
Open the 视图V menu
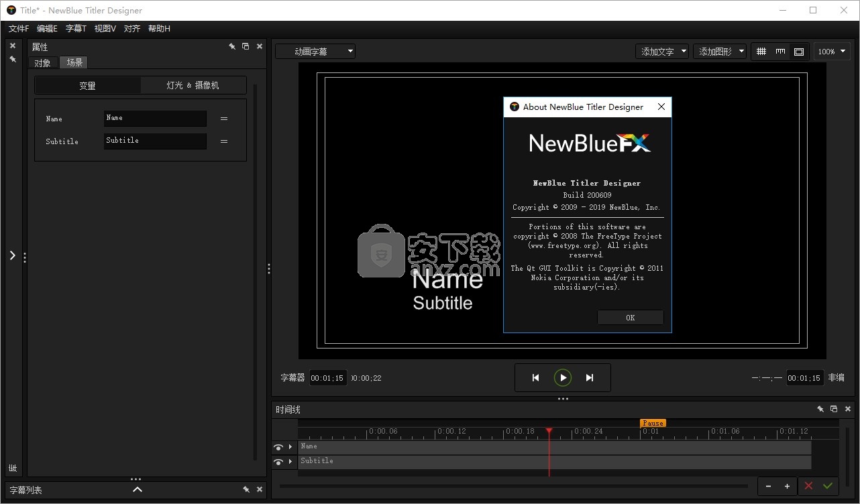[105, 29]
